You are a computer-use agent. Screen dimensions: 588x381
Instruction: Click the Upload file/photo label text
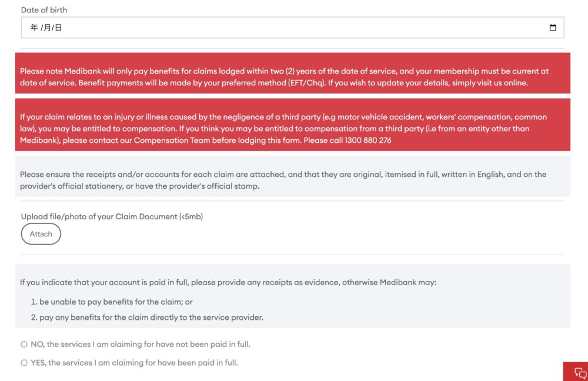coord(112,216)
